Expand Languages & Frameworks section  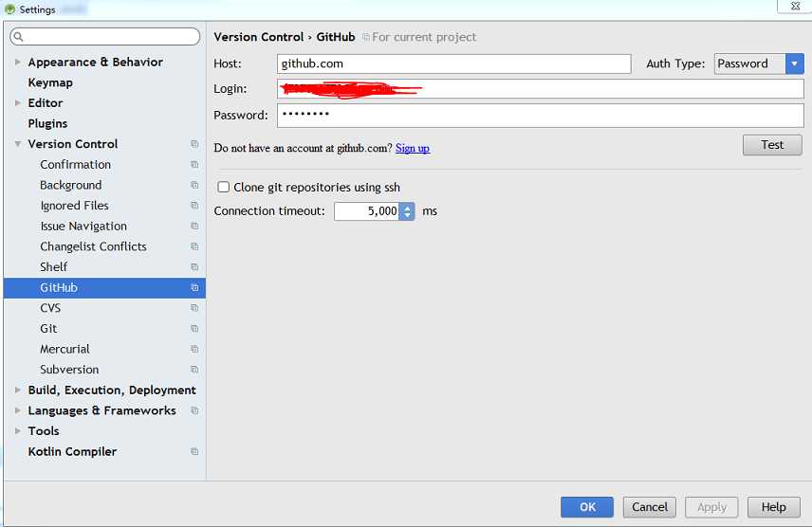18,410
